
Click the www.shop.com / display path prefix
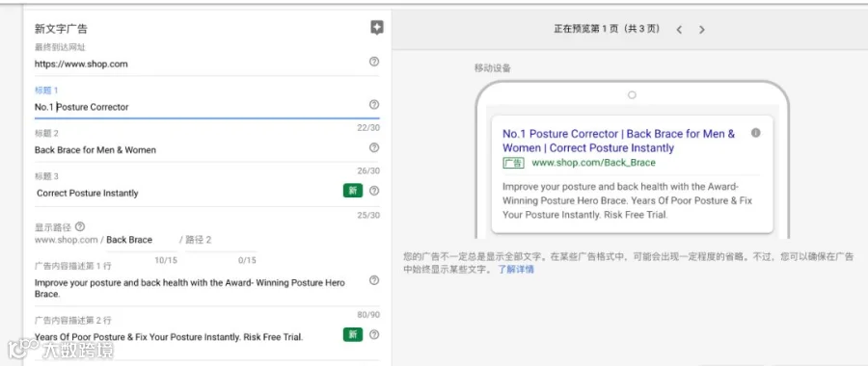[69, 240]
